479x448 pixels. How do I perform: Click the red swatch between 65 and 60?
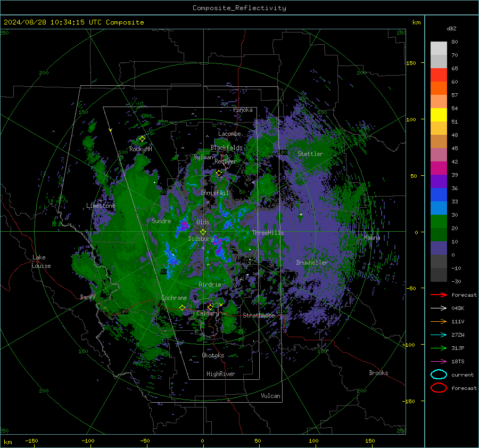click(x=439, y=75)
